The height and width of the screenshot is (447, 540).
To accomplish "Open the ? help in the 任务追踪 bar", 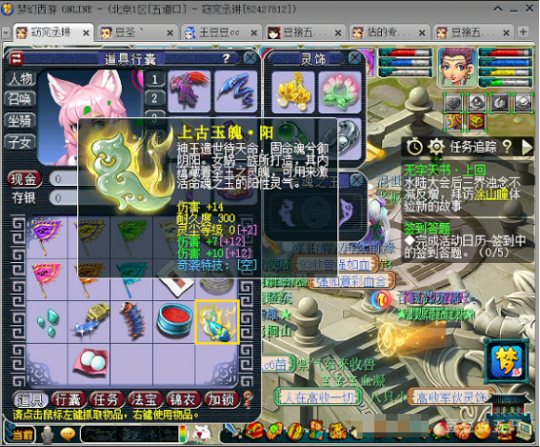I will tap(506, 147).
